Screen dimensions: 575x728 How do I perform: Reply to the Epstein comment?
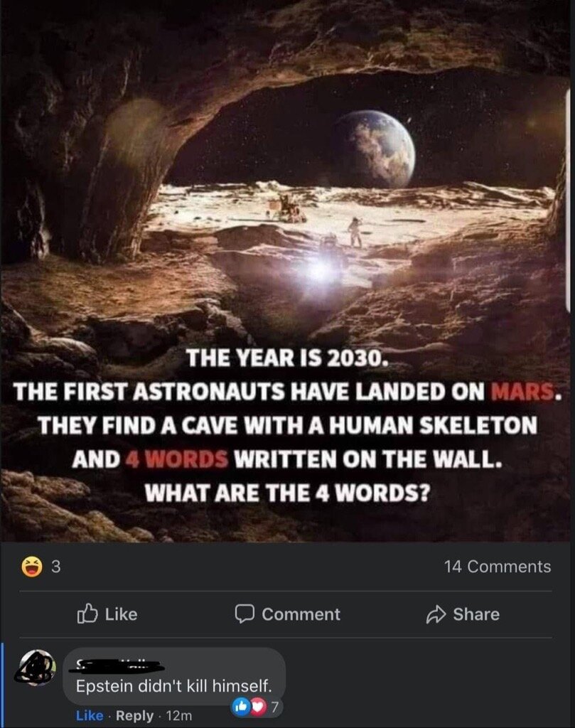[x=134, y=715]
